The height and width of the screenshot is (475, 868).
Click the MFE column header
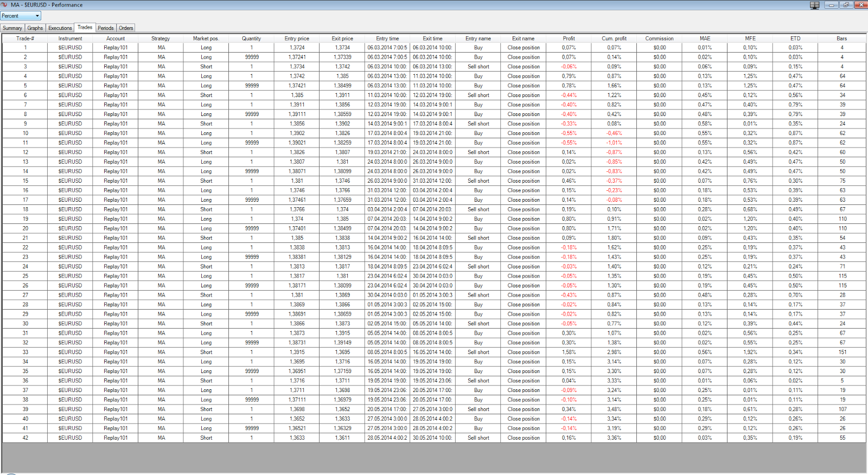click(x=750, y=38)
